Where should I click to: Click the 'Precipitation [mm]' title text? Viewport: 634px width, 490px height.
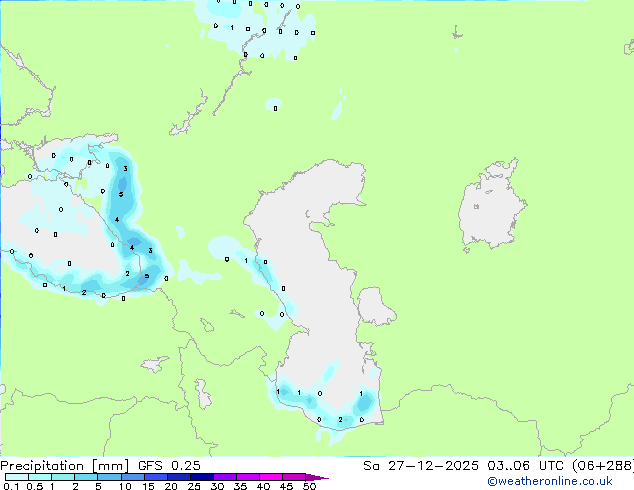pyautogui.click(x=64, y=466)
